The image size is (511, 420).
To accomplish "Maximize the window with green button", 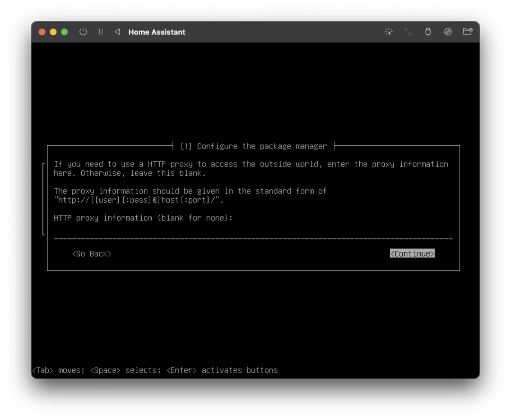I will 64,32.
